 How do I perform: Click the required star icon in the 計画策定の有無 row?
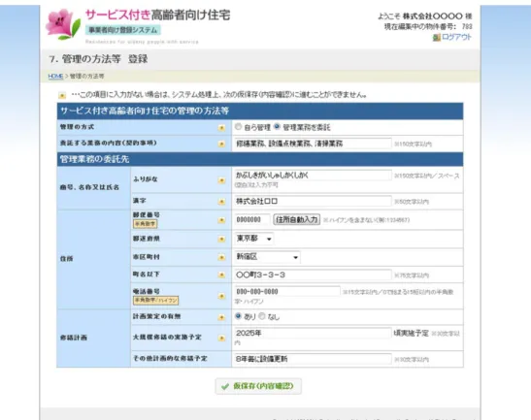point(221,317)
